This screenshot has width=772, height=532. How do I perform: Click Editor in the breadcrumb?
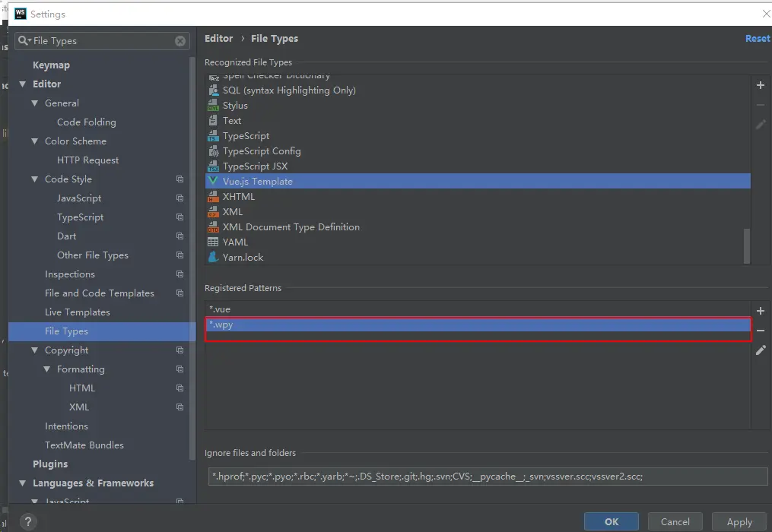218,39
